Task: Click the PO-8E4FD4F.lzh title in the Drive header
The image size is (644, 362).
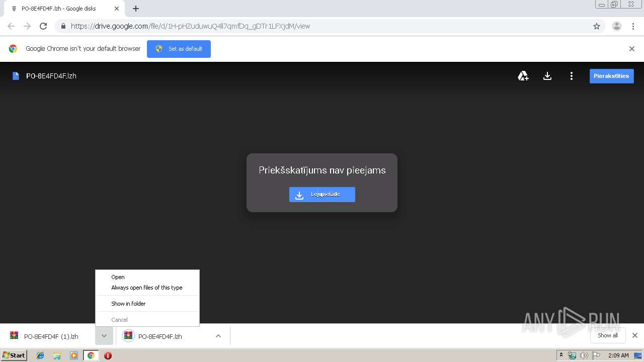Action: coord(51,76)
